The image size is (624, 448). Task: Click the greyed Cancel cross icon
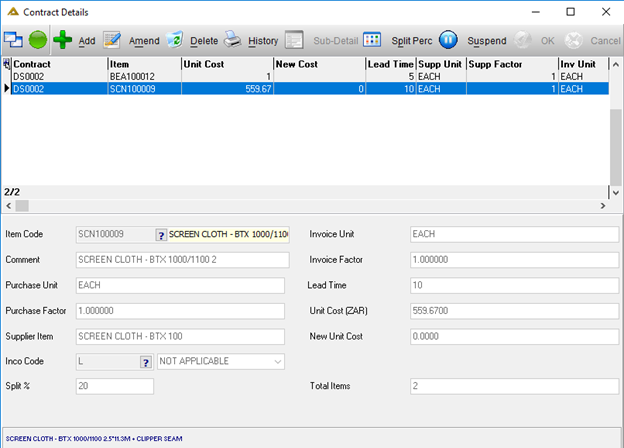[573, 40]
